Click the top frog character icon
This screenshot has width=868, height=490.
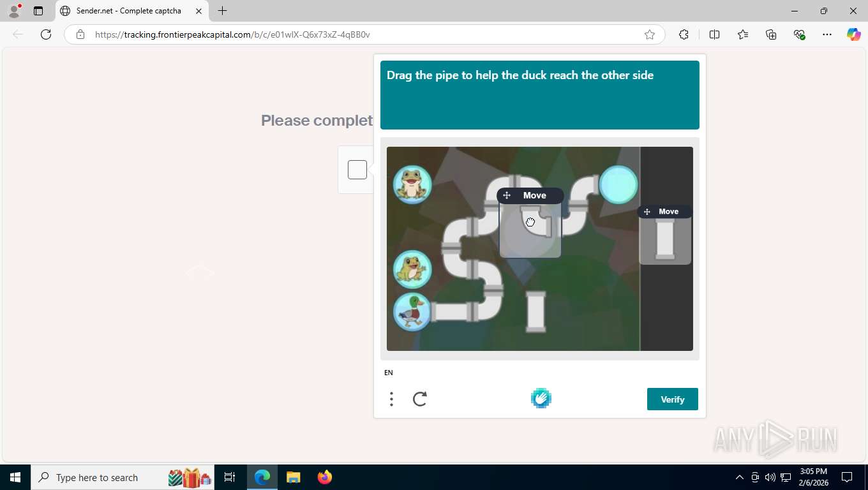tap(412, 184)
